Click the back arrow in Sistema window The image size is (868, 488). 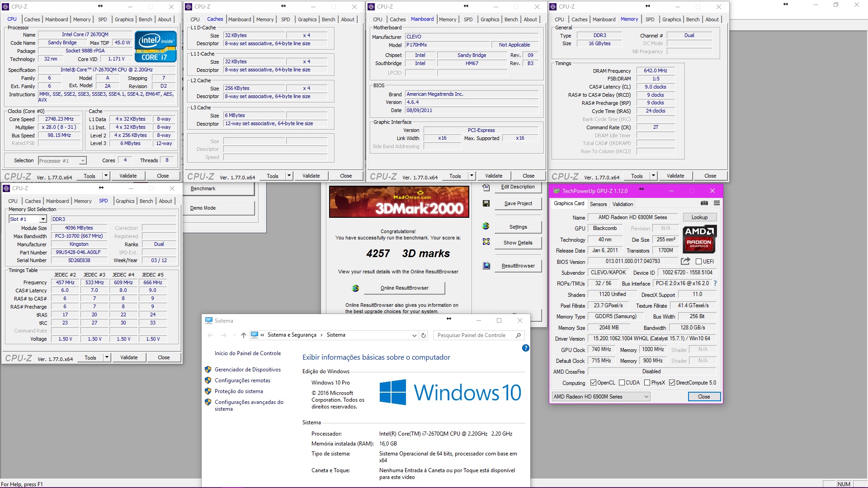pos(210,335)
